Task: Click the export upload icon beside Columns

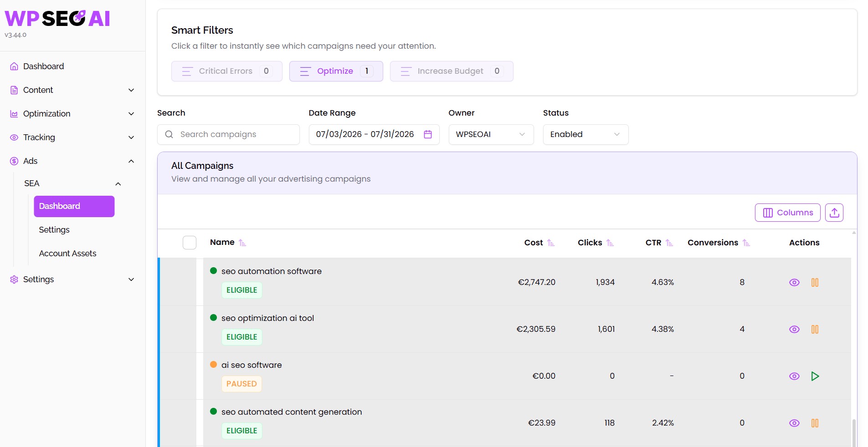Action: [x=834, y=213]
